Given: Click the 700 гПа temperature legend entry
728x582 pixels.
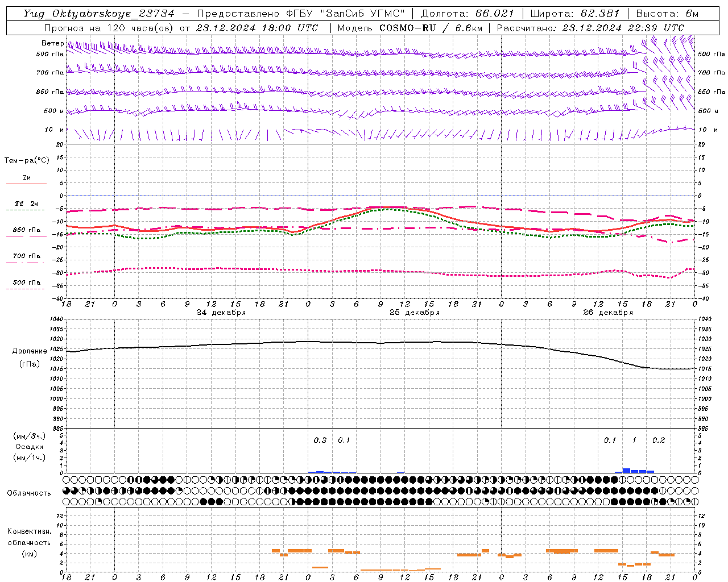Looking at the screenshot, I should pyautogui.click(x=26, y=256).
